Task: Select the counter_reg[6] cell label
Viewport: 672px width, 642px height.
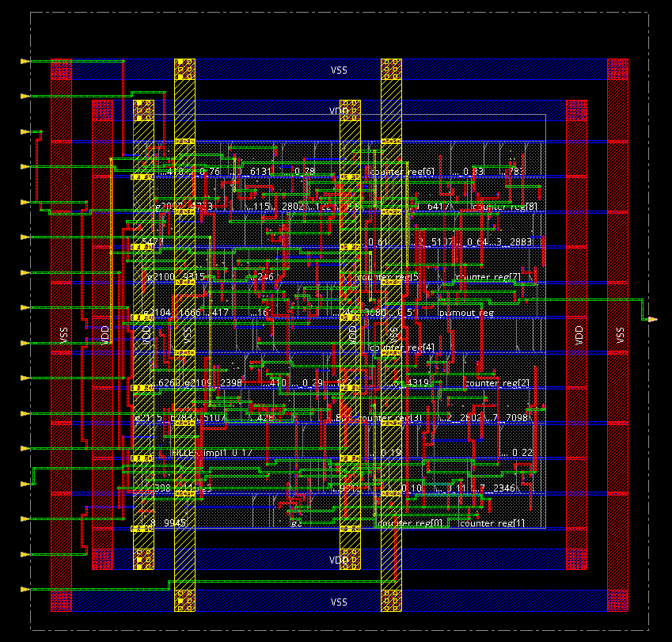Action: [401, 172]
